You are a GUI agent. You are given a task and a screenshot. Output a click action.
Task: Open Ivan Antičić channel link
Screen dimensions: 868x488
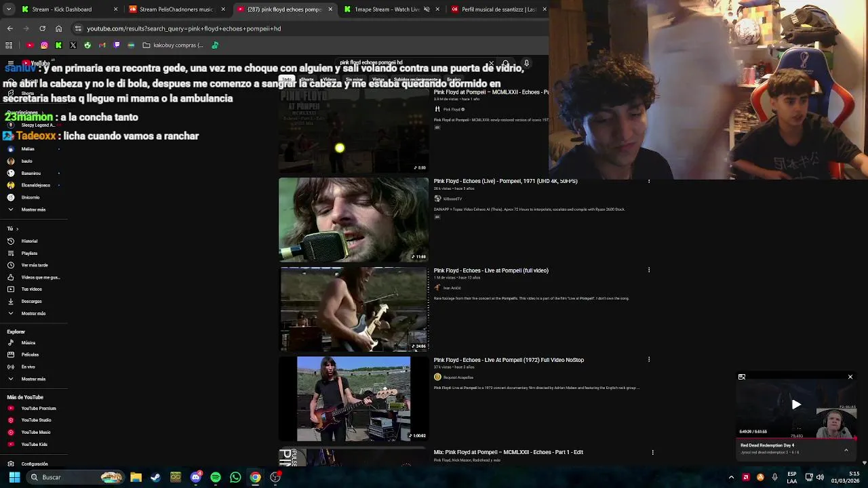452,288
